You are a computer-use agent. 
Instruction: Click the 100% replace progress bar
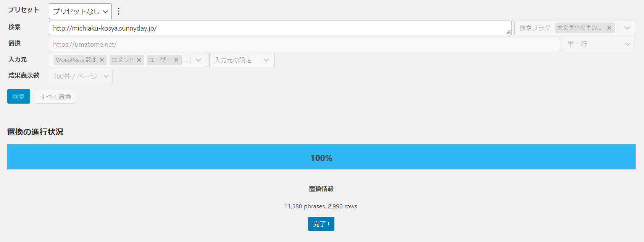tap(321, 157)
